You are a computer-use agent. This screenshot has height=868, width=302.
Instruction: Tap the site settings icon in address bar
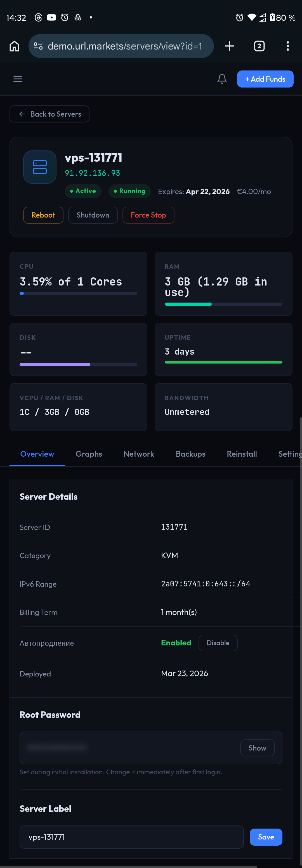pos(38,46)
